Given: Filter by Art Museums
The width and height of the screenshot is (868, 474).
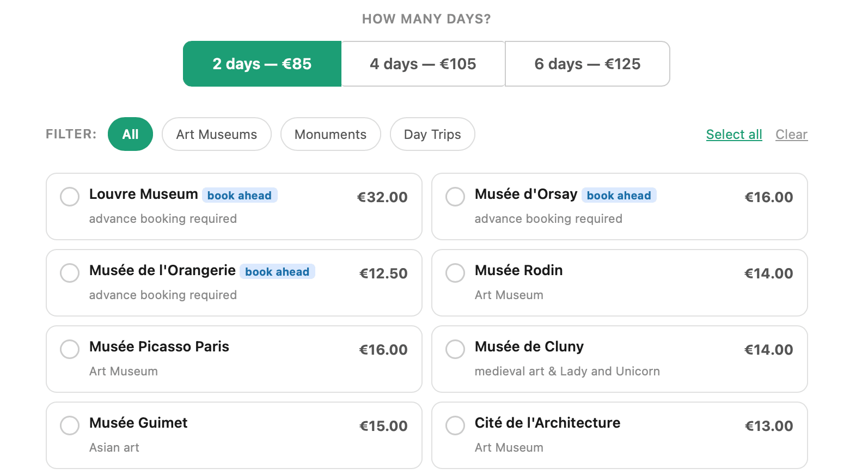Looking at the screenshot, I should pyautogui.click(x=217, y=134).
